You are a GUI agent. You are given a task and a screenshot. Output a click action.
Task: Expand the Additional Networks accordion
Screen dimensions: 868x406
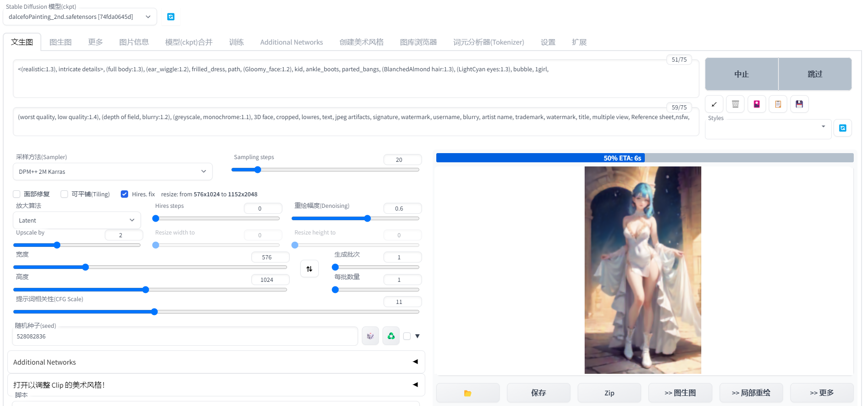(216, 362)
